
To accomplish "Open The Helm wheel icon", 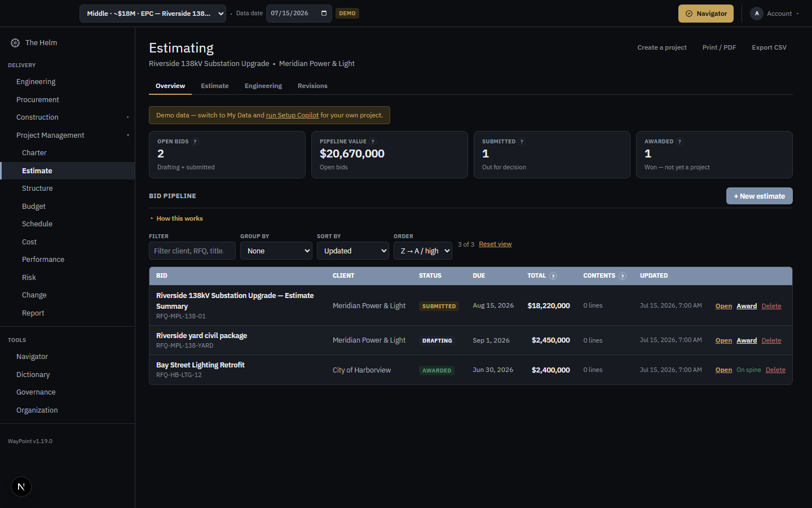I will (15, 43).
